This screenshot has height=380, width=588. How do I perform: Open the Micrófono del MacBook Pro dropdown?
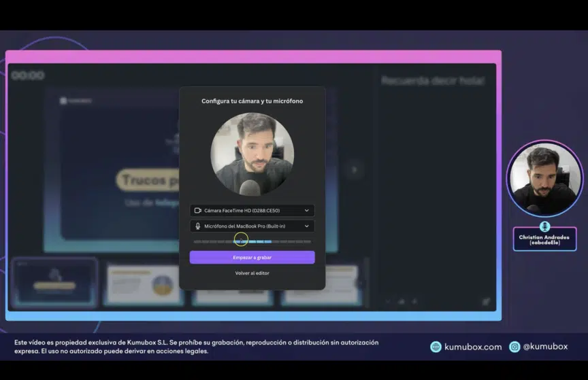(252, 226)
